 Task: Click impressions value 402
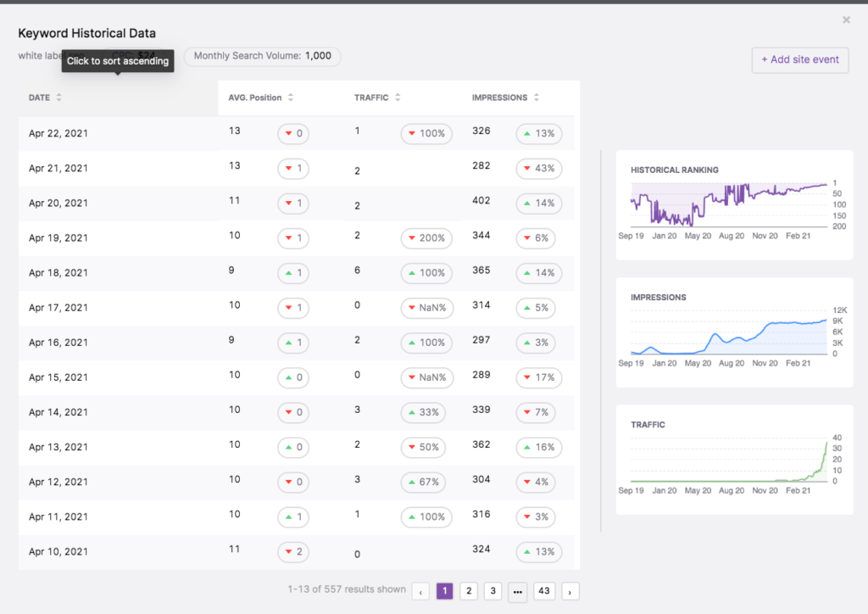pyautogui.click(x=481, y=200)
